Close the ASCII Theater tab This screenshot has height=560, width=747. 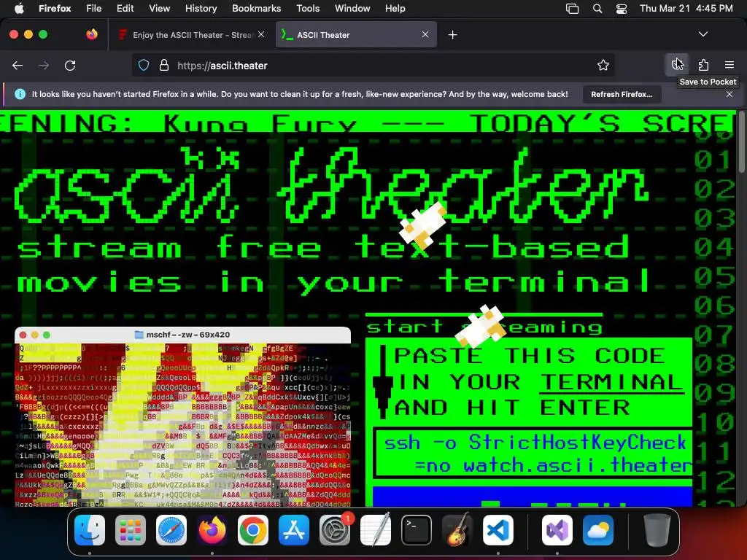pos(425,34)
